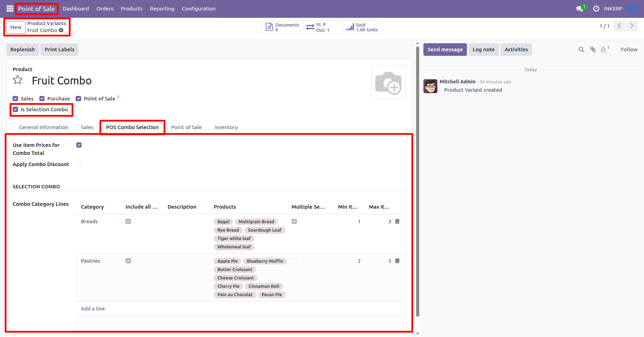Delete the Pastries combo line
This screenshot has height=337, width=644.
(397, 261)
